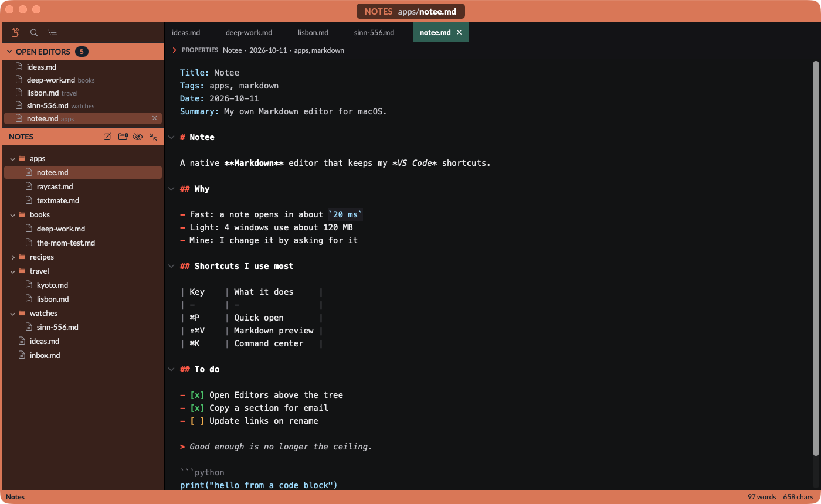
Task: Click file icon beside kyoto.md
Action: [29, 285]
